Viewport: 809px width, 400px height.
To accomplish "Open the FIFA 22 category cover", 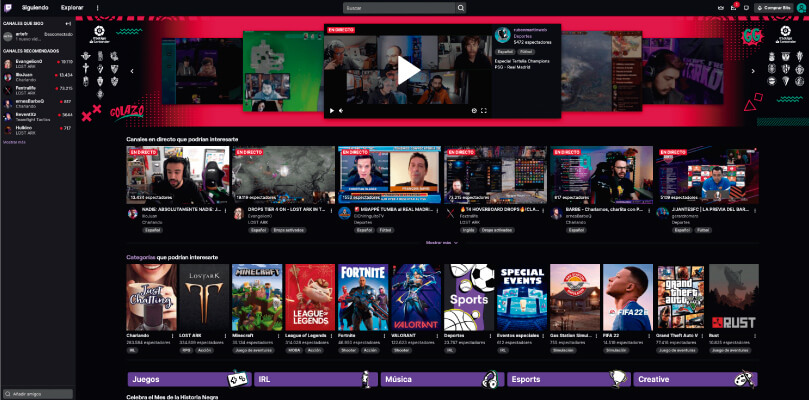I will tap(628, 297).
